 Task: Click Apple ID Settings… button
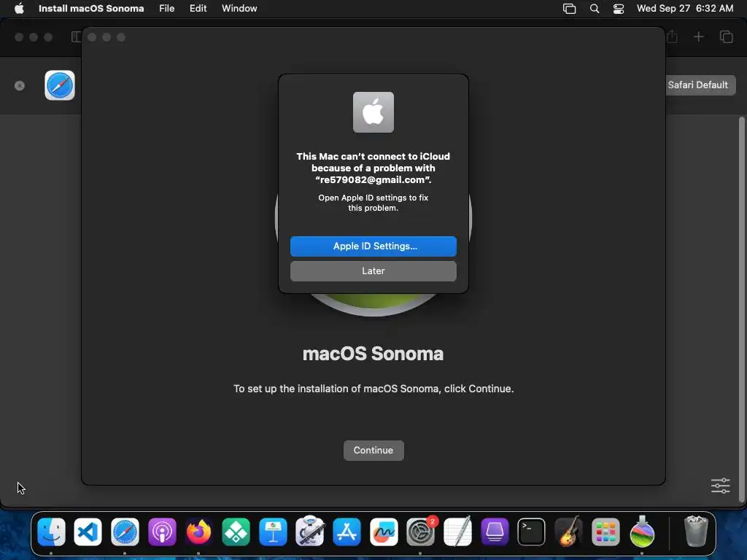pos(373,246)
